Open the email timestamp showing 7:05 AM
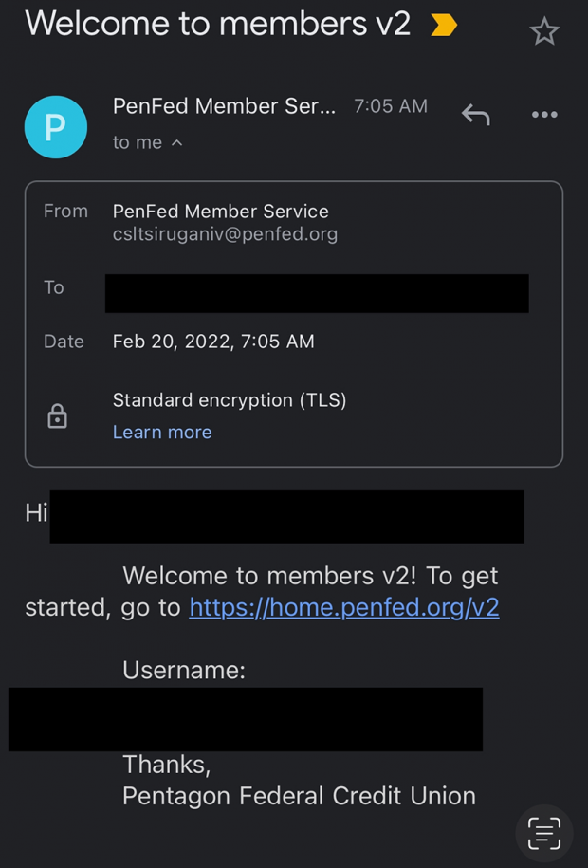The height and width of the screenshot is (868, 588). click(x=390, y=106)
